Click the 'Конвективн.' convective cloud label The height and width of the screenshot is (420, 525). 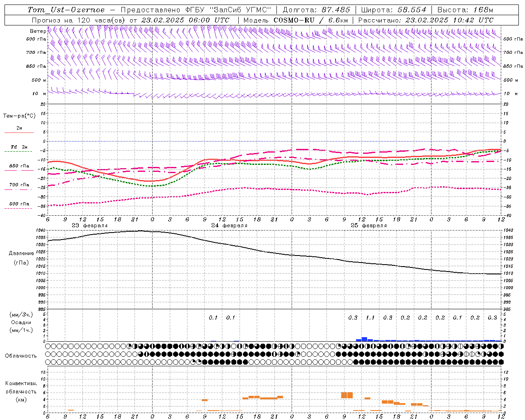pos(21,383)
